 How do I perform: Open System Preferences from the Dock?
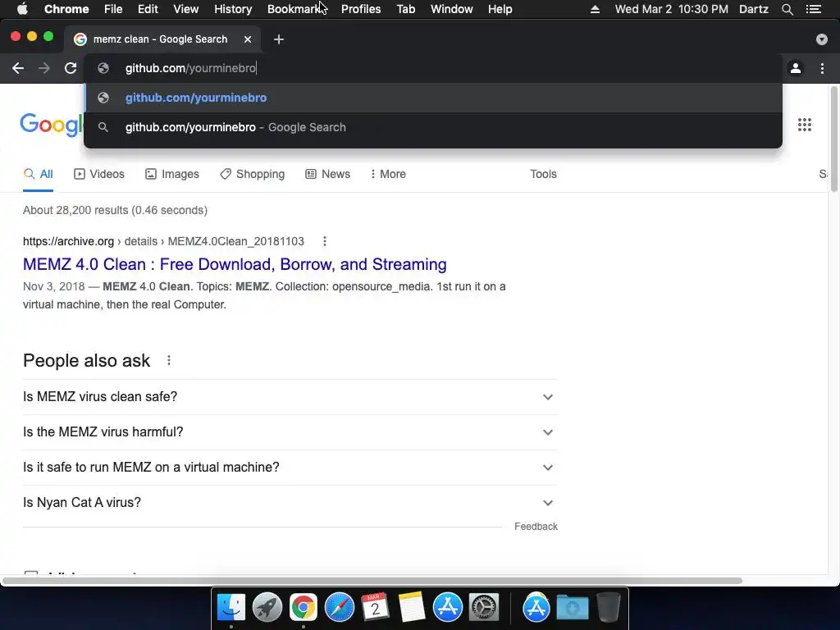pyautogui.click(x=484, y=608)
